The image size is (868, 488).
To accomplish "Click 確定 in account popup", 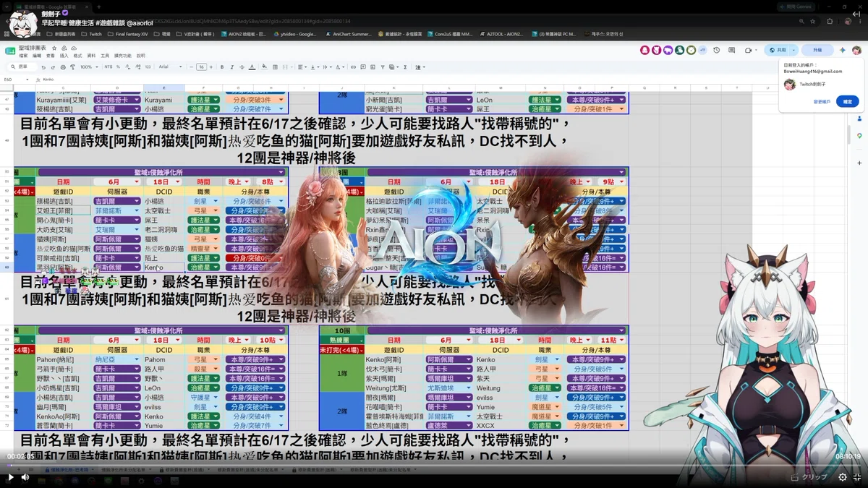I will (848, 102).
